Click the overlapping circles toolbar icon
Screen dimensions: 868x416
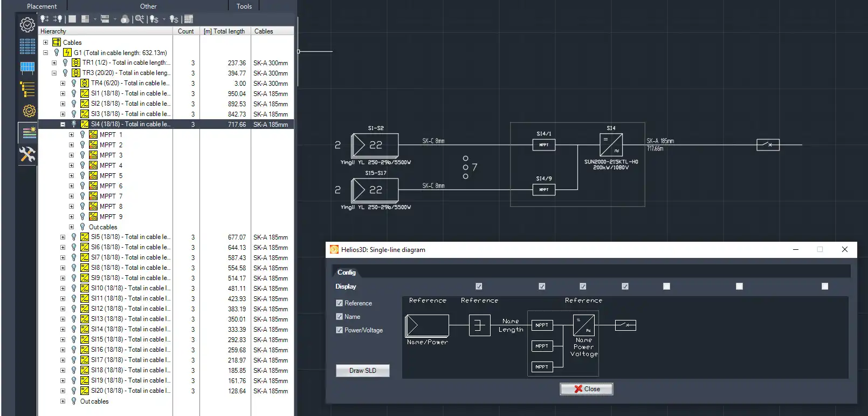(125, 19)
